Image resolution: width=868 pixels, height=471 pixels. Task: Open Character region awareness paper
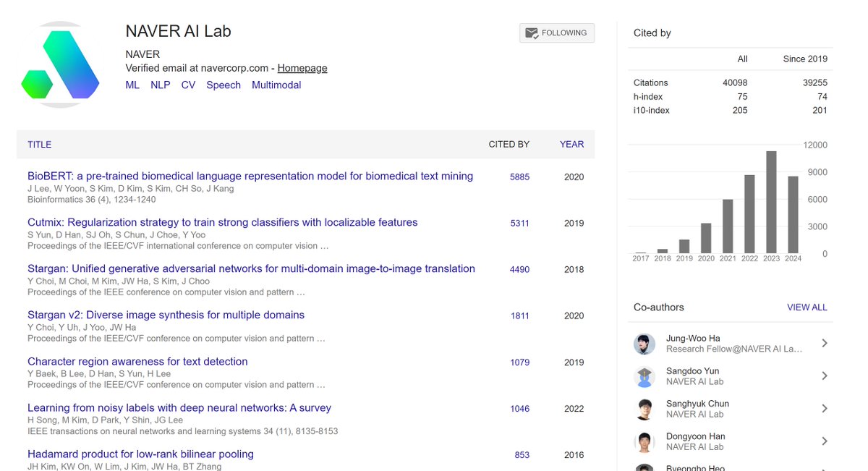(x=137, y=361)
